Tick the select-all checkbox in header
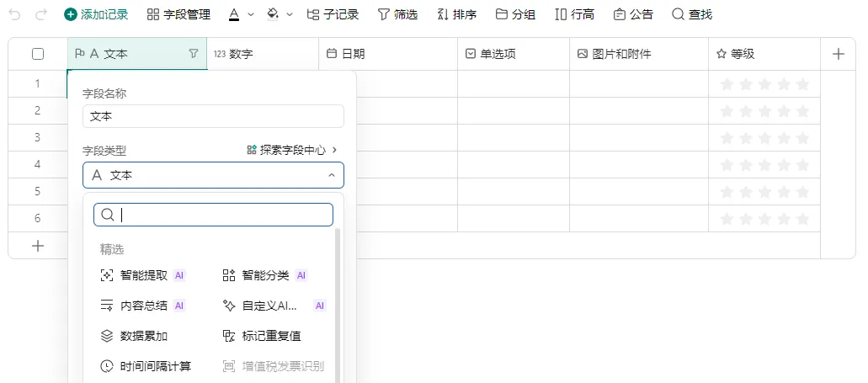868x383 pixels. click(x=38, y=54)
